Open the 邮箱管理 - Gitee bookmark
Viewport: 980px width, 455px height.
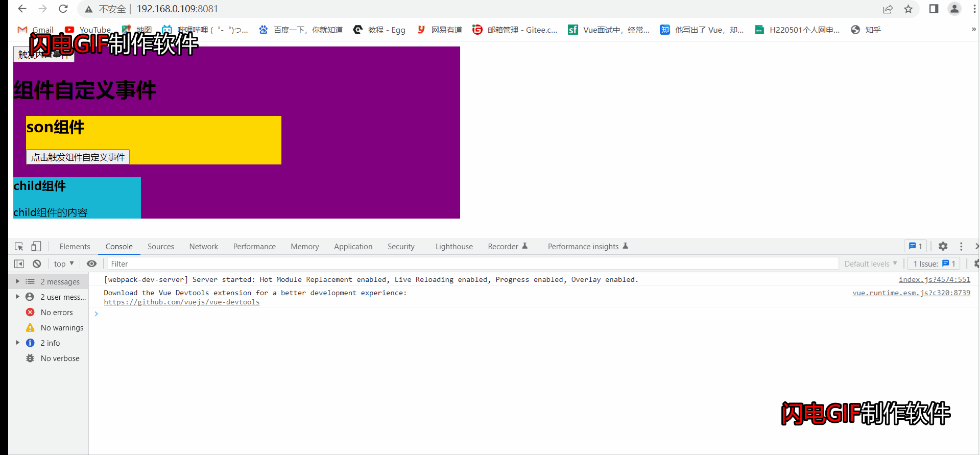[x=515, y=30]
